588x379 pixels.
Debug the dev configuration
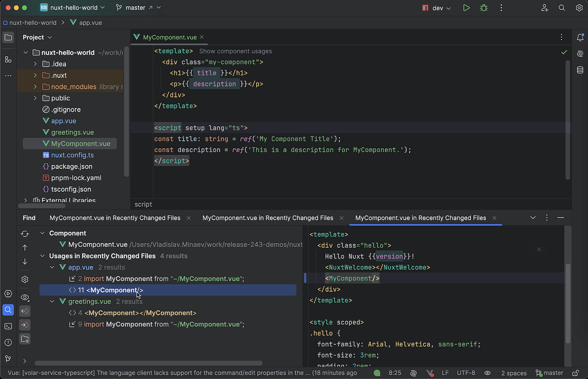(x=484, y=8)
